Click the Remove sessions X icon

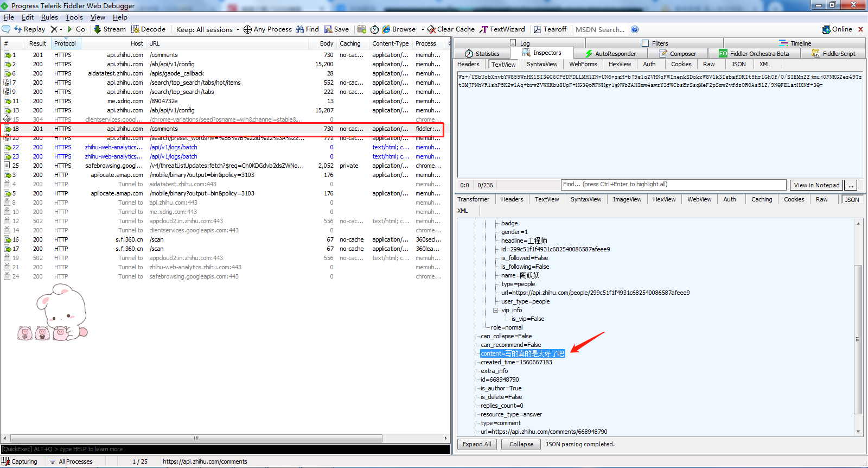pos(54,29)
